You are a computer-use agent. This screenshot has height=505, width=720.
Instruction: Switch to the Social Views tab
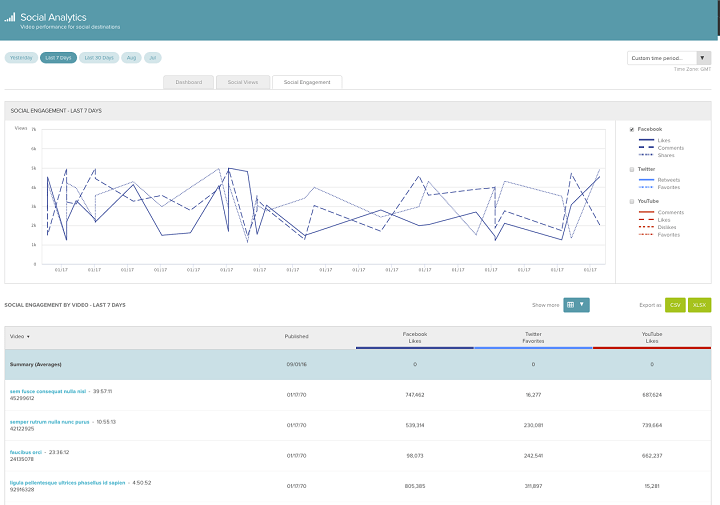tap(243, 82)
